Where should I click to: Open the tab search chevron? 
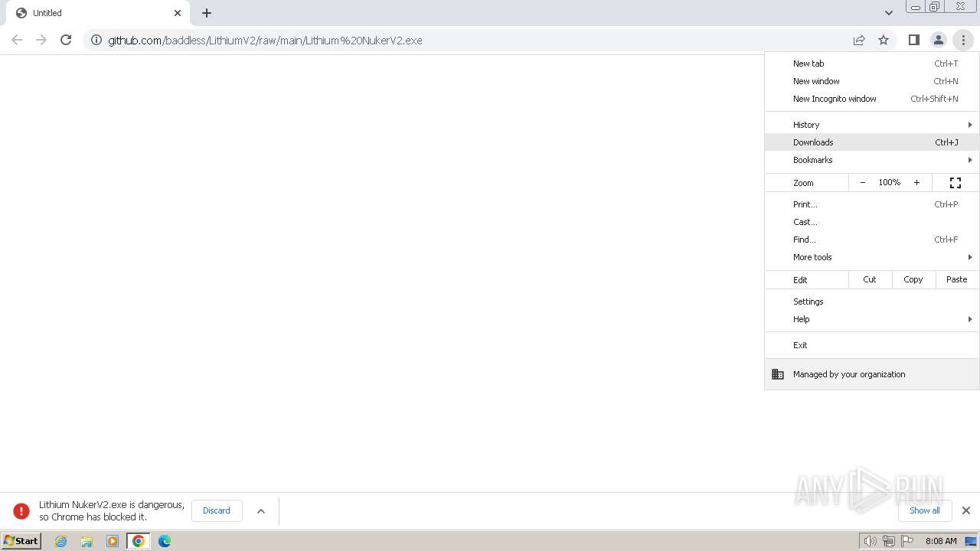[x=888, y=13]
